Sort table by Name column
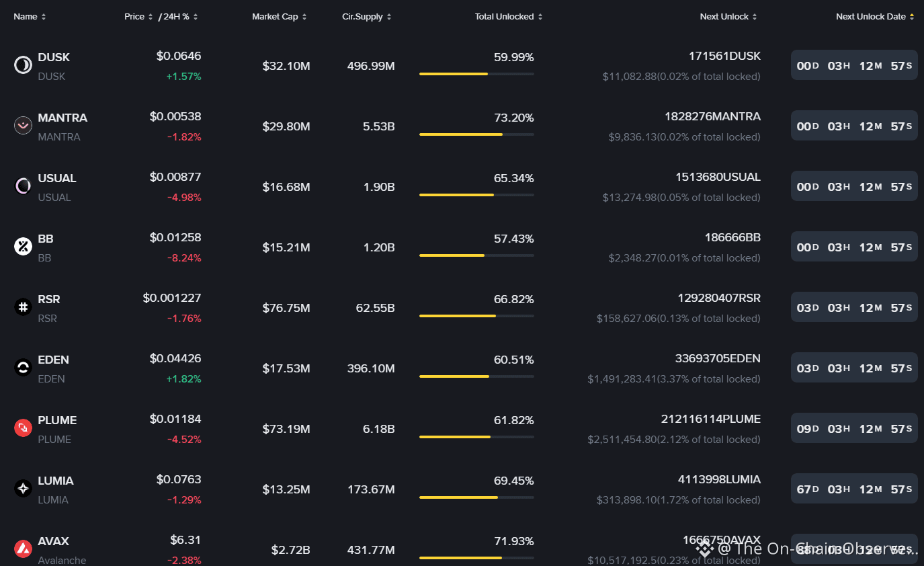Screen dimensions: 924x566 coord(30,17)
